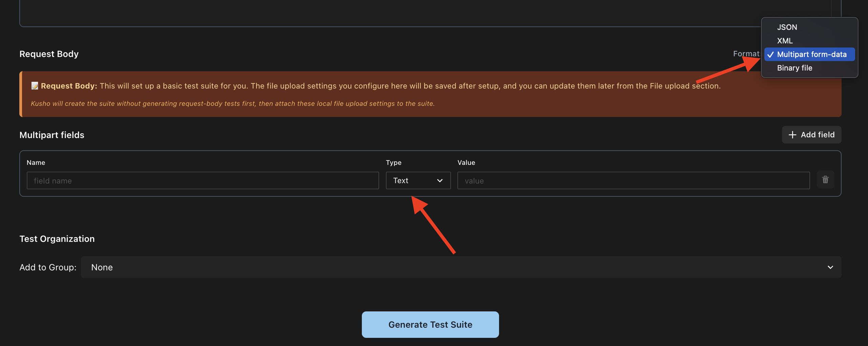Click the Add to Group label
868x346 pixels.
tap(48, 267)
